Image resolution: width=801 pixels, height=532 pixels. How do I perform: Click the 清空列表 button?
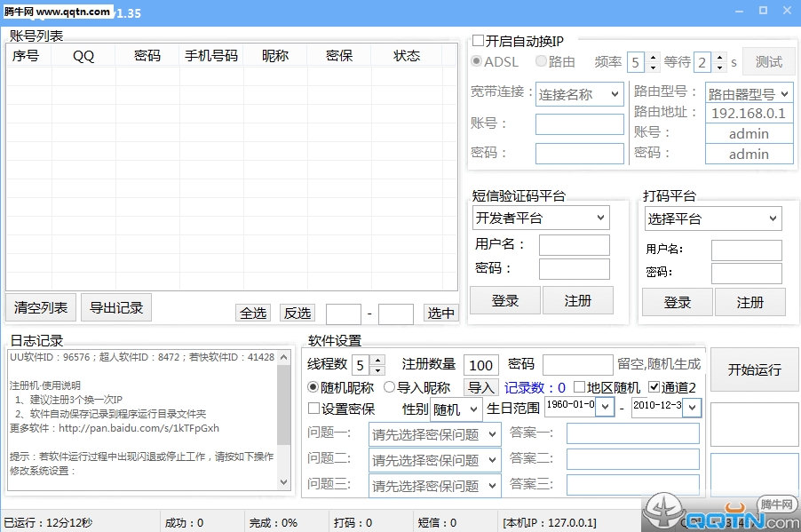pos(41,307)
